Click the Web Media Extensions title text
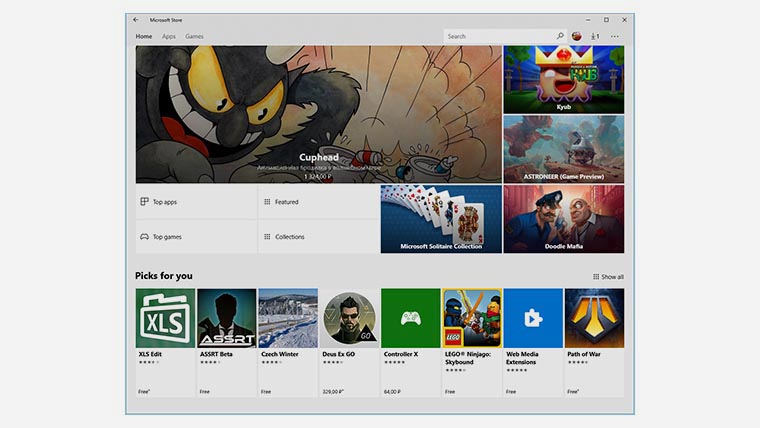This screenshot has height=428, width=760. 522,358
